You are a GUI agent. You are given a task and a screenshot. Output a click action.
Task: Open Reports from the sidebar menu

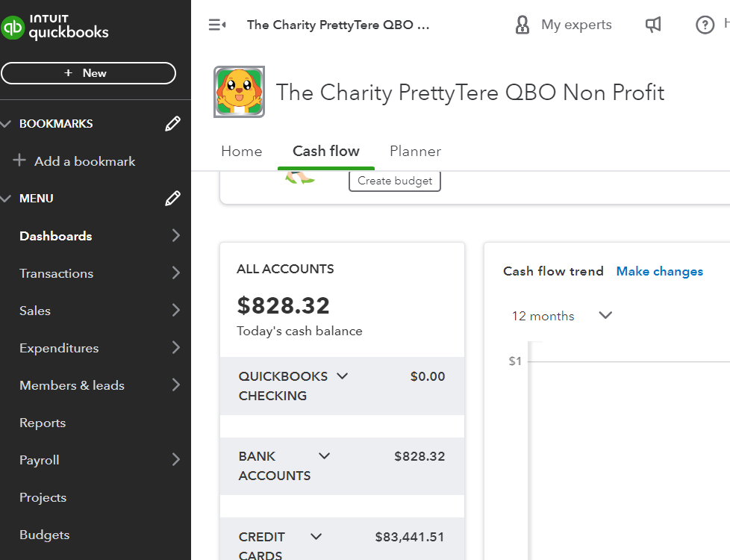[43, 423]
